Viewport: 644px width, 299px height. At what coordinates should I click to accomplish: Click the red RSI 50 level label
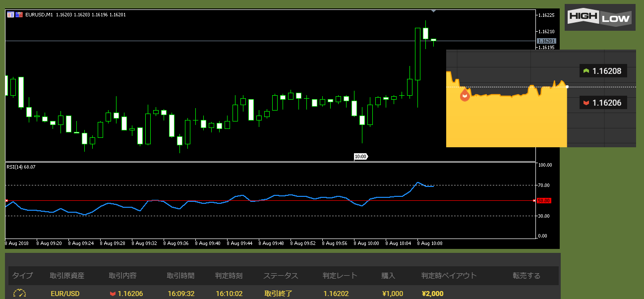click(544, 200)
